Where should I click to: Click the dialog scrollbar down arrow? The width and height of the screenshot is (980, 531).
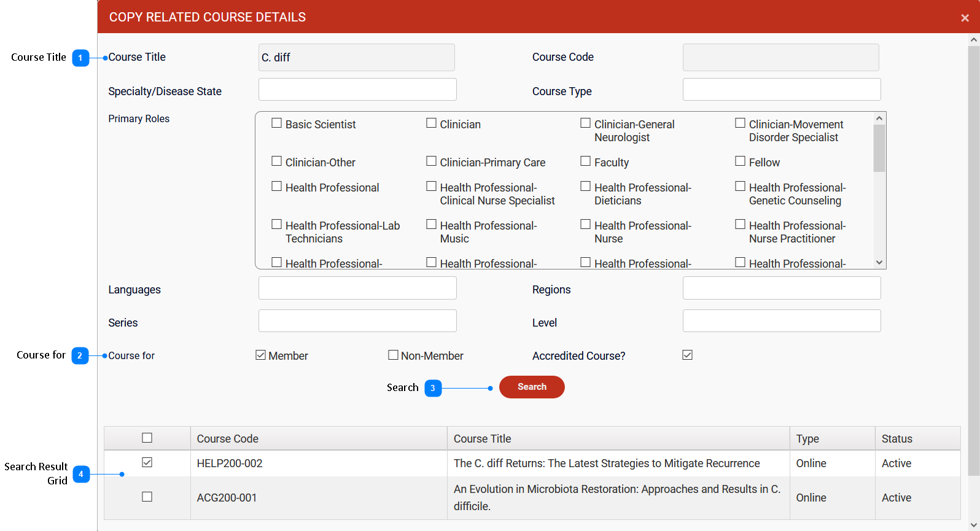click(x=973, y=525)
